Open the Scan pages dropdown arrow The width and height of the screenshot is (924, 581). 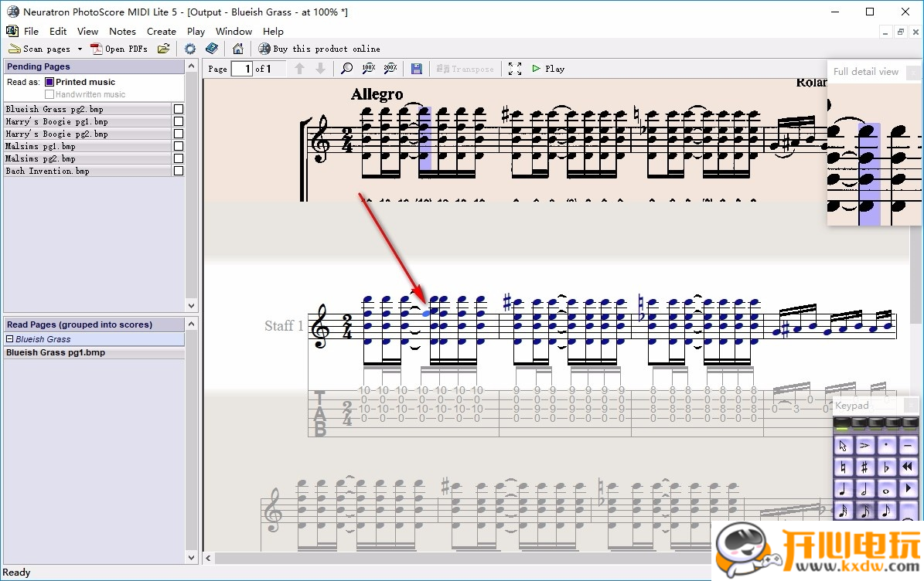tap(80, 49)
